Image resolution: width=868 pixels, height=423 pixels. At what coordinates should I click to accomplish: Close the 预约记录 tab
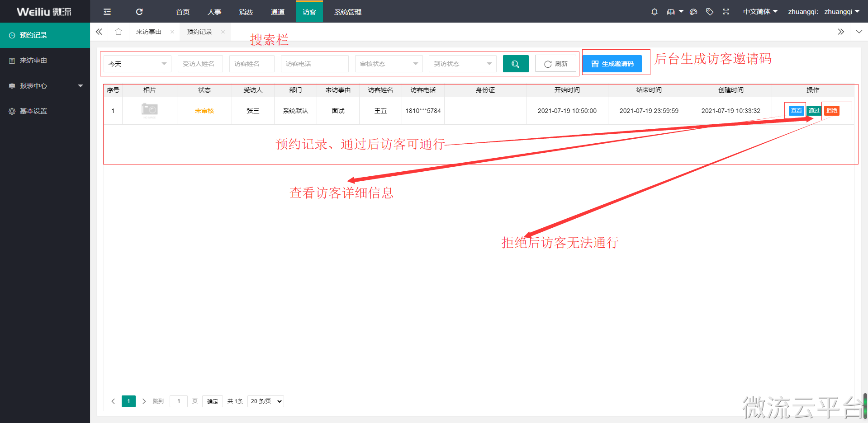pos(223,32)
